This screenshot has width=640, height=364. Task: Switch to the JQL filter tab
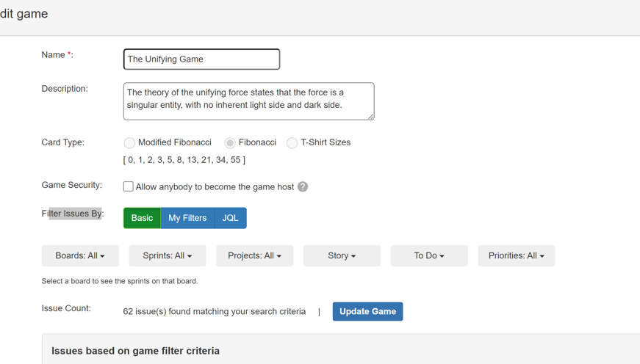coord(230,218)
